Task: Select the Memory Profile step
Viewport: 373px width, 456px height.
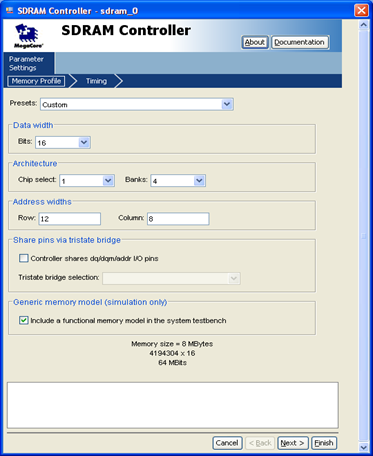Action: 36,81
